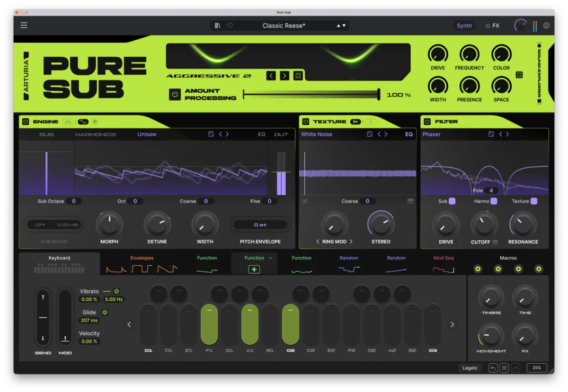568x392 pixels.
Task: Open settings gear in top right
Action: [x=546, y=26]
